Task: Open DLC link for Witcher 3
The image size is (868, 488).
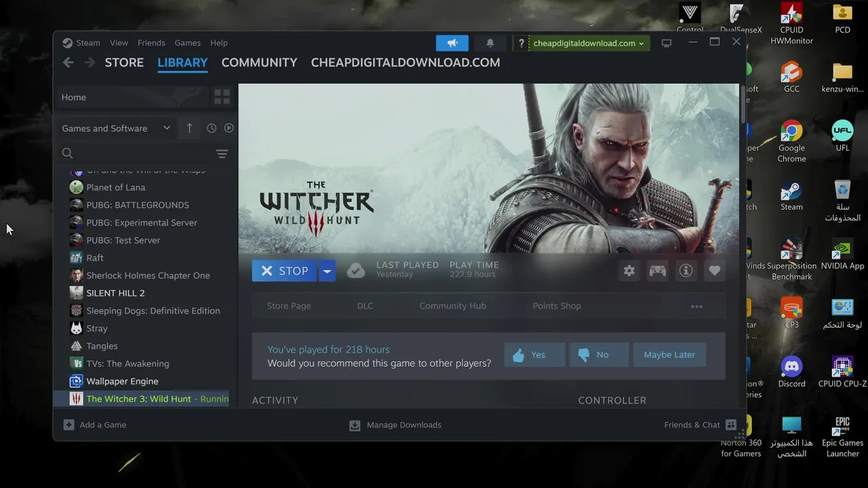Action: (365, 306)
